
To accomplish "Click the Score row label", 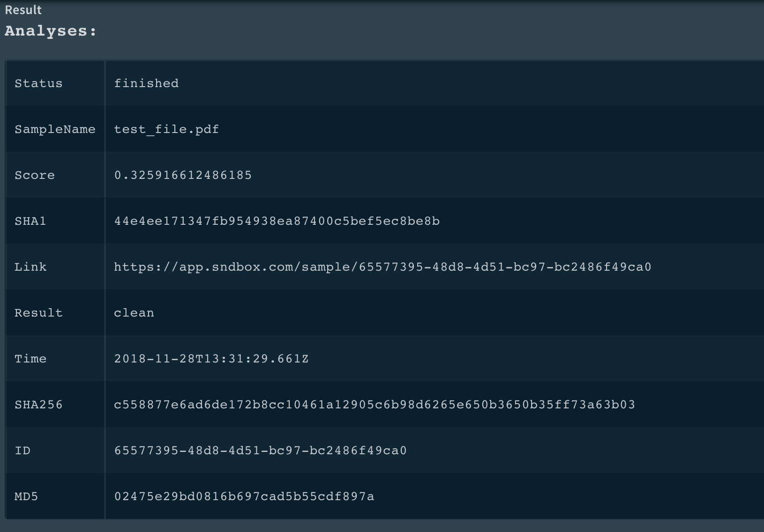I will (35, 175).
